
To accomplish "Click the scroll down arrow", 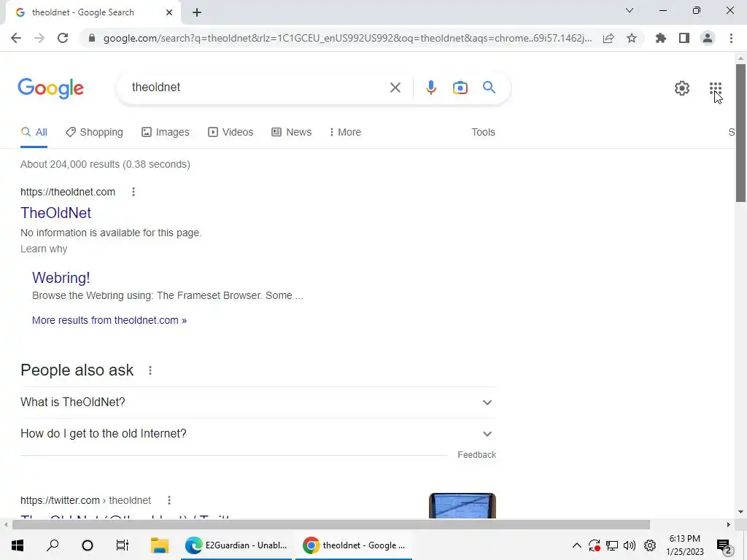I will coord(740,512).
